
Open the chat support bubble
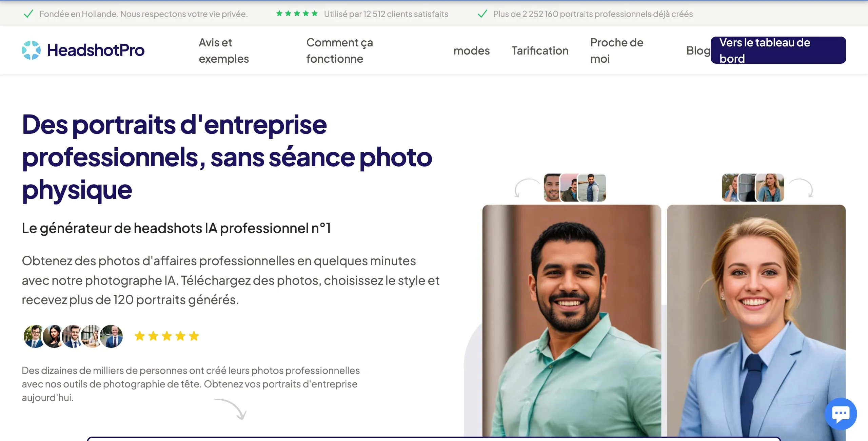click(841, 414)
